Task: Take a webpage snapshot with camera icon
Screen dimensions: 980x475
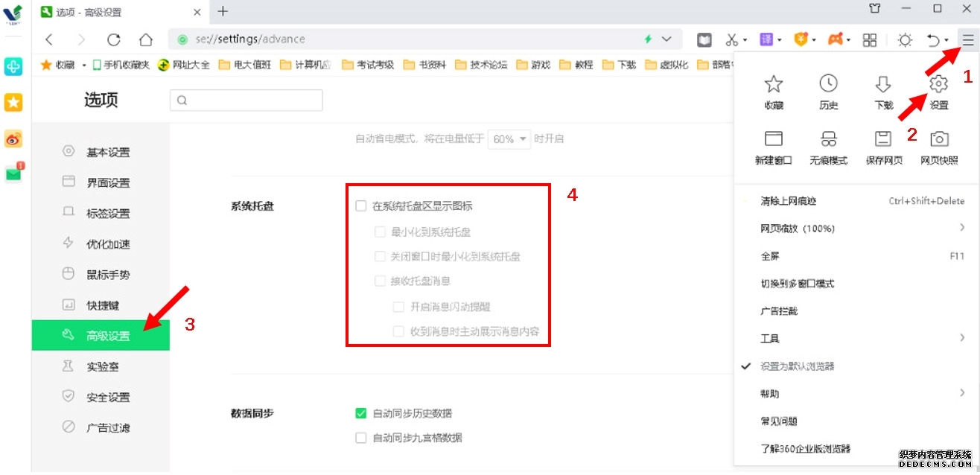Action: point(939,139)
